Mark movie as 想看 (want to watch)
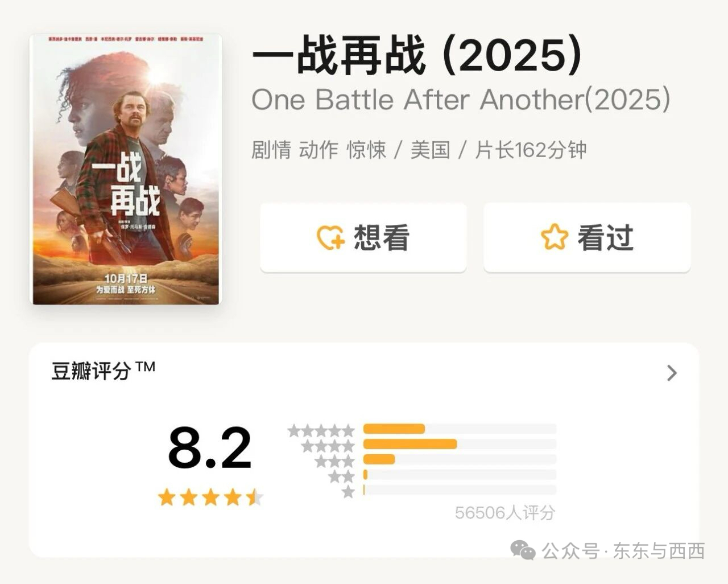The height and width of the screenshot is (584, 728). pos(363,237)
